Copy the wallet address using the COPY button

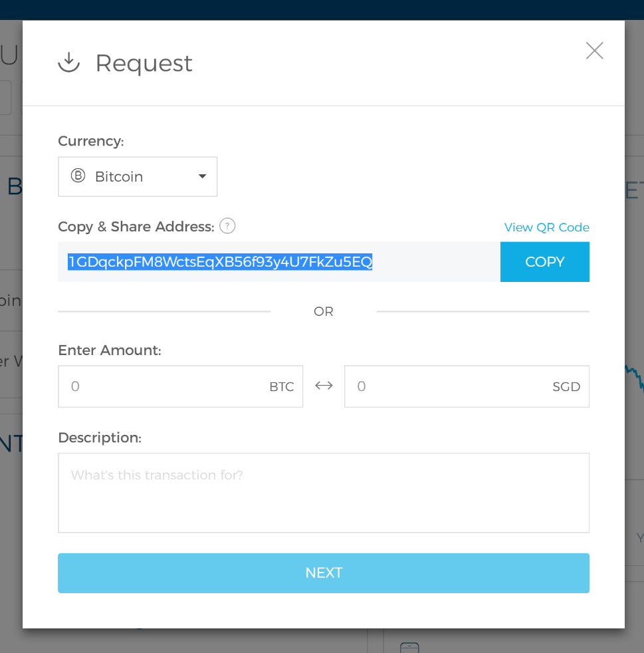(544, 261)
